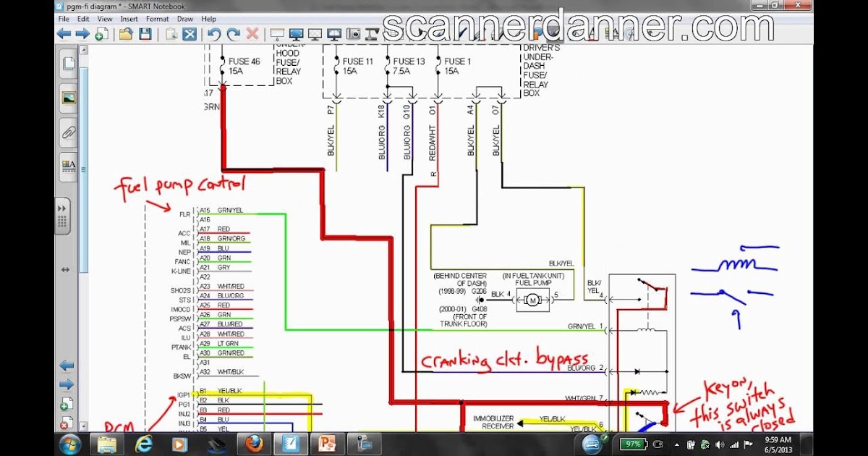This screenshot has width=868, height=456.
Task: Open Gallery side tab
Action: point(69,98)
